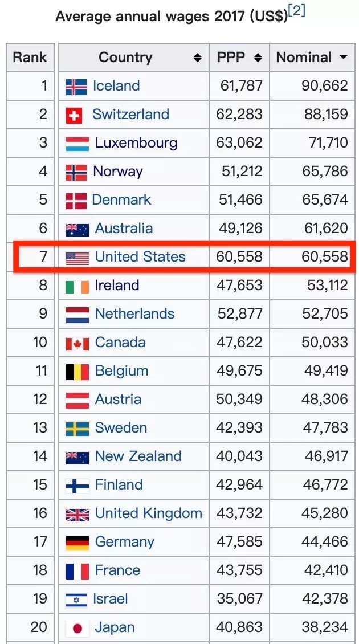The height and width of the screenshot is (644, 359).
Task: Click the Australia flag icon
Action: point(77,229)
